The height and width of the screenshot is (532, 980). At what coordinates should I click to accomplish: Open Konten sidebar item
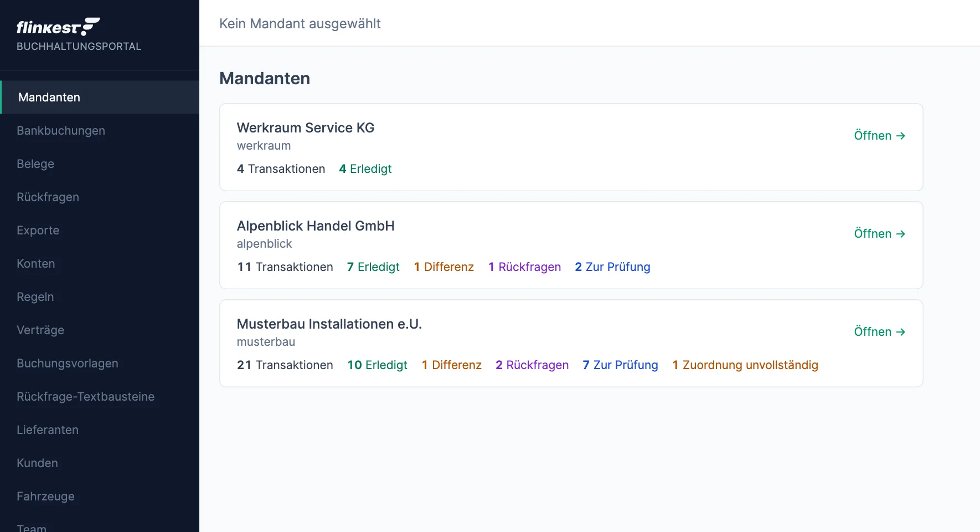click(x=100, y=264)
